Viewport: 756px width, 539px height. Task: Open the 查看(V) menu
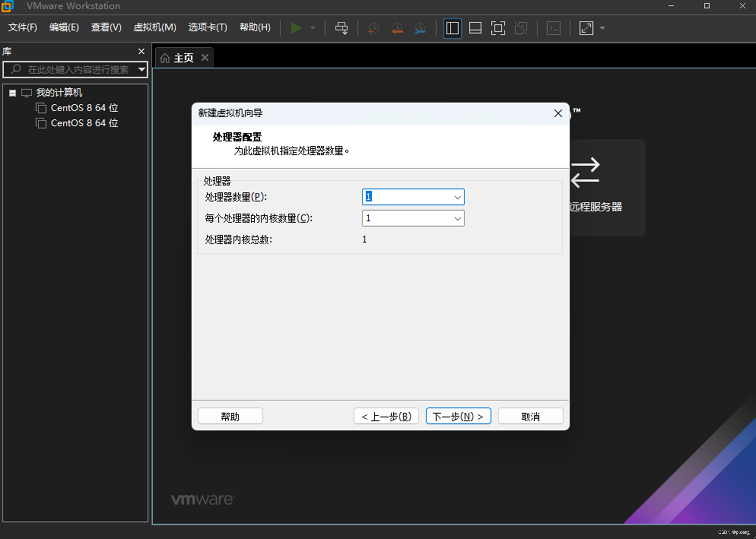click(106, 27)
